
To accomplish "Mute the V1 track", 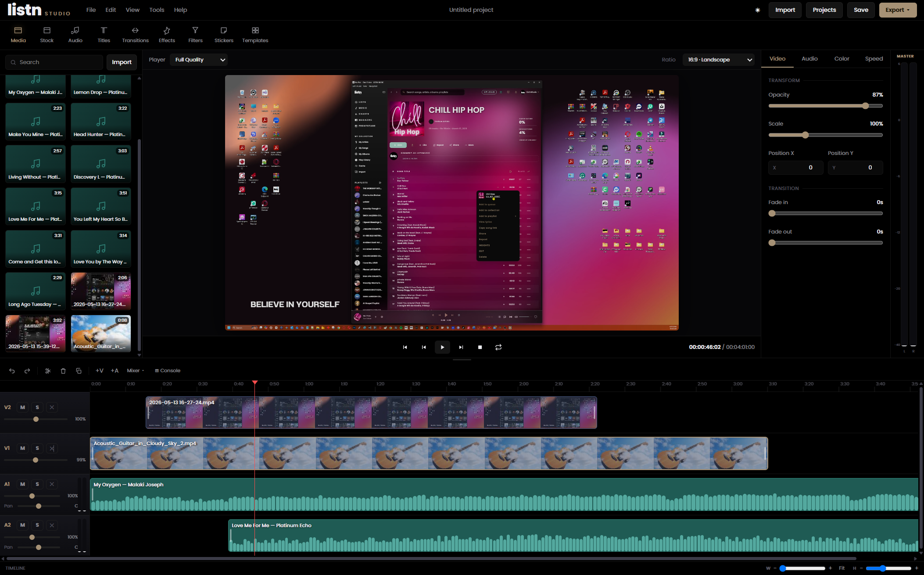I will click(x=23, y=448).
